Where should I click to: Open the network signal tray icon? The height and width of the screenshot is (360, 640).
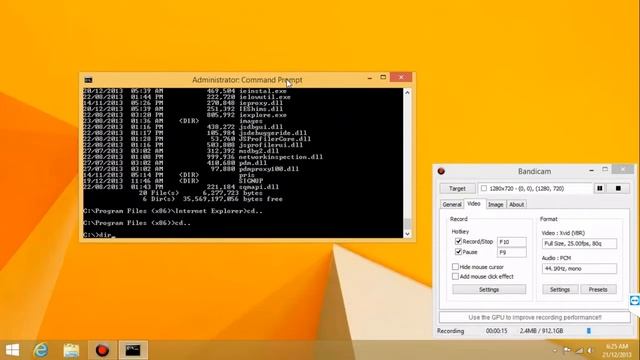(579, 350)
